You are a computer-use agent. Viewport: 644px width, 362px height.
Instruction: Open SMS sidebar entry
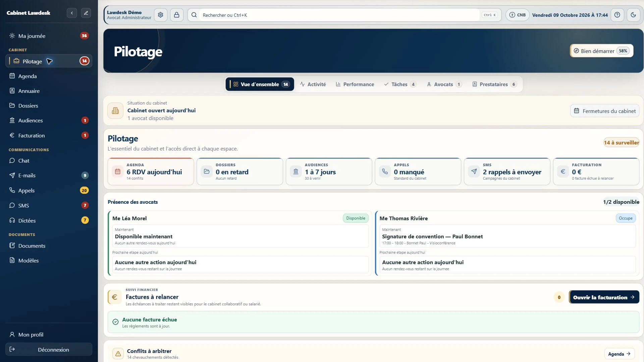coord(49,205)
